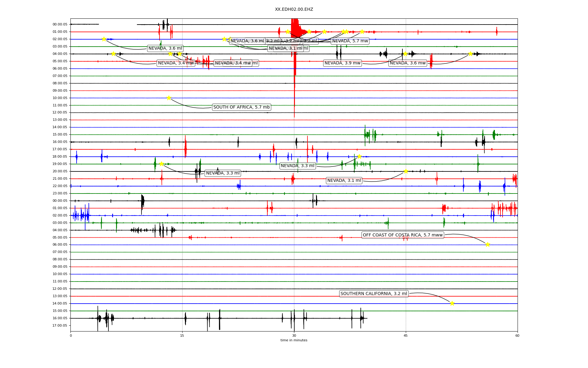This screenshot has width=588, height=368.
Task: Click the South of Africa event star
Action: (169, 98)
